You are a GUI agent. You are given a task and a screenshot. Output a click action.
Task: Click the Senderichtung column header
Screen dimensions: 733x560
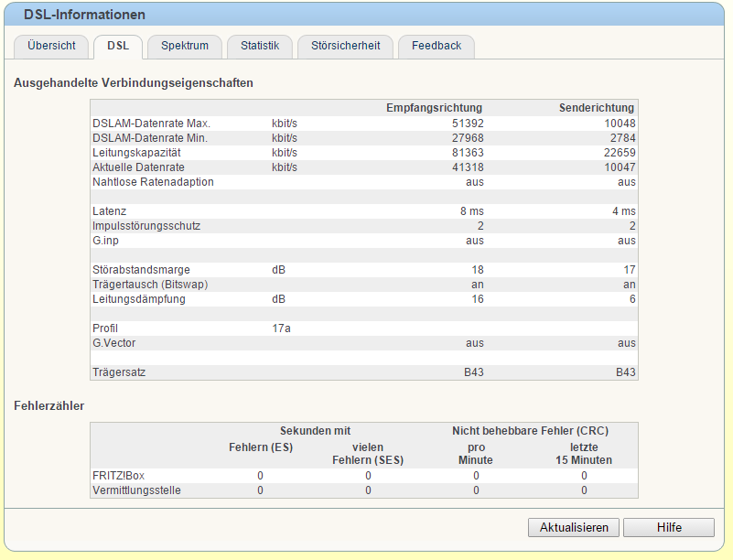(x=597, y=108)
